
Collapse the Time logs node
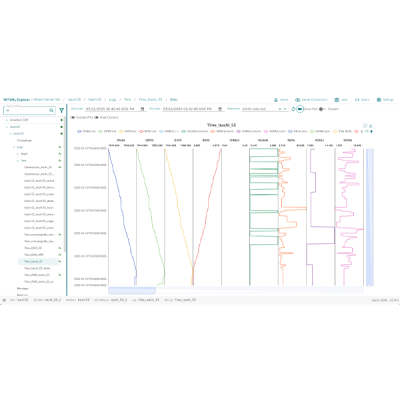[x=18, y=161]
